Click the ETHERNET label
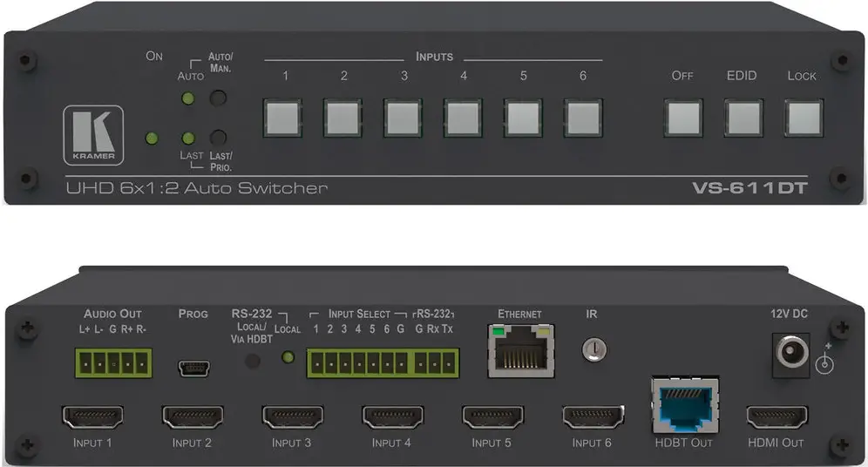This screenshot has width=868, height=467. tap(519, 315)
